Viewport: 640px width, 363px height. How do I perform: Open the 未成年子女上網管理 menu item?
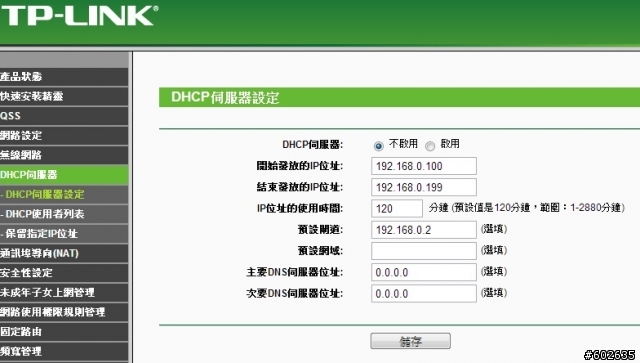pyautogui.click(x=64, y=292)
